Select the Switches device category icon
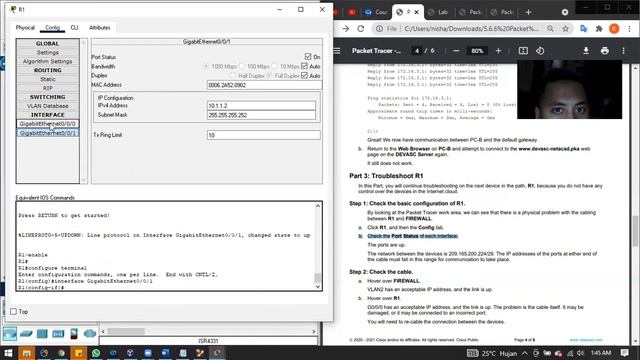Viewport: 640px width, 360px height. coord(26,333)
